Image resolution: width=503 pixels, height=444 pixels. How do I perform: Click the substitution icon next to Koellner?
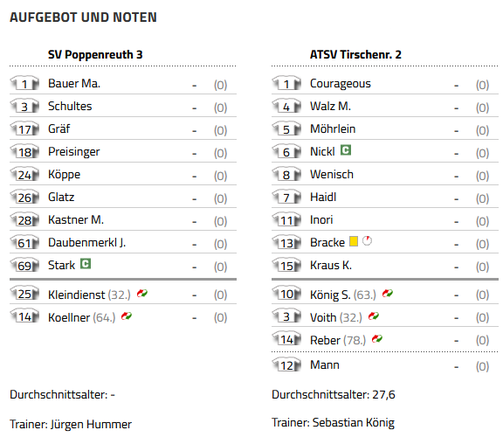pyautogui.click(x=126, y=316)
